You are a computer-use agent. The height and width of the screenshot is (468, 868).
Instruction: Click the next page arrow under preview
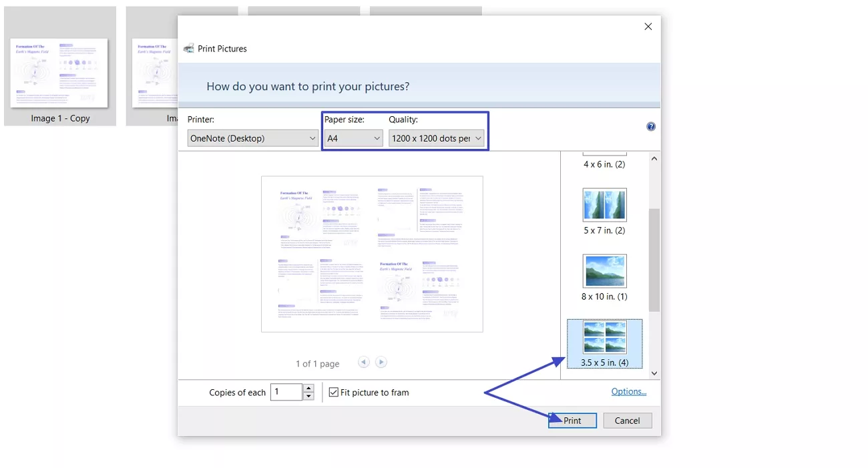pyautogui.click(x=381, y=361)
